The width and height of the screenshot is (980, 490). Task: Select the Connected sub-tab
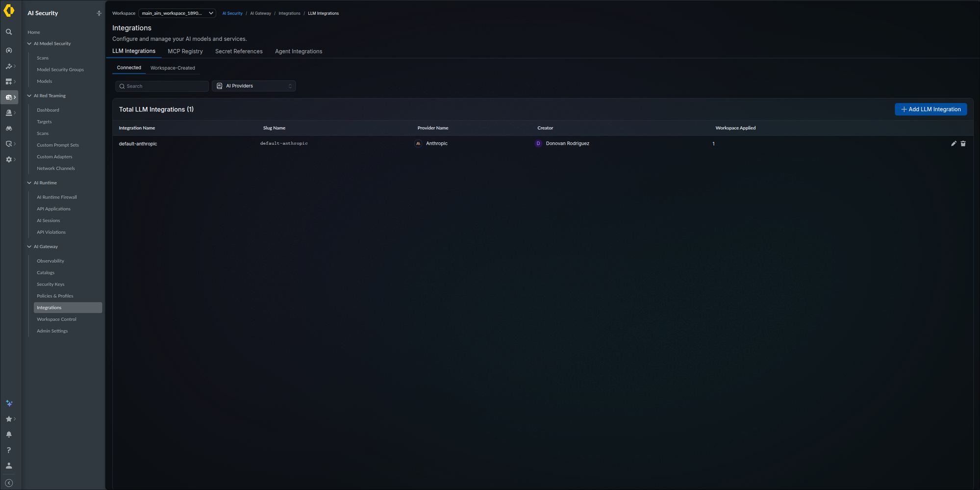point(129,68)
